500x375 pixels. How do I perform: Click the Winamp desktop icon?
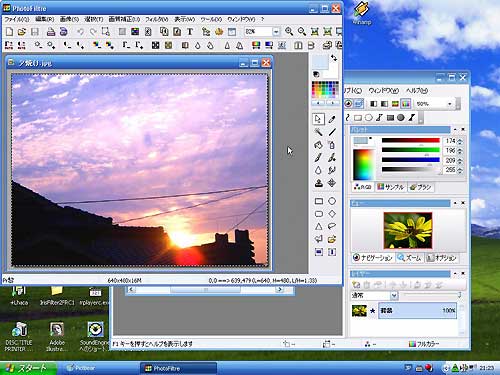pyautogui.click(x=362, y=13)
